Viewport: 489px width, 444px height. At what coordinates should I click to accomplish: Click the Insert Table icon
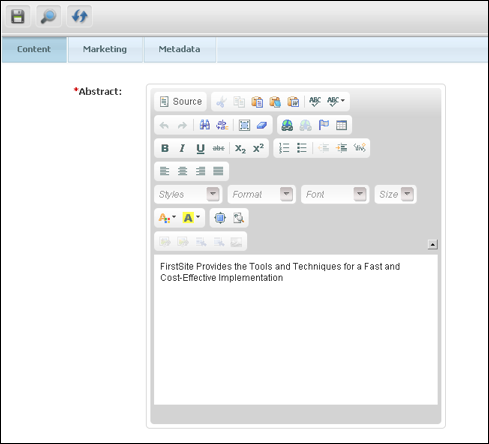tap(341, 125)
